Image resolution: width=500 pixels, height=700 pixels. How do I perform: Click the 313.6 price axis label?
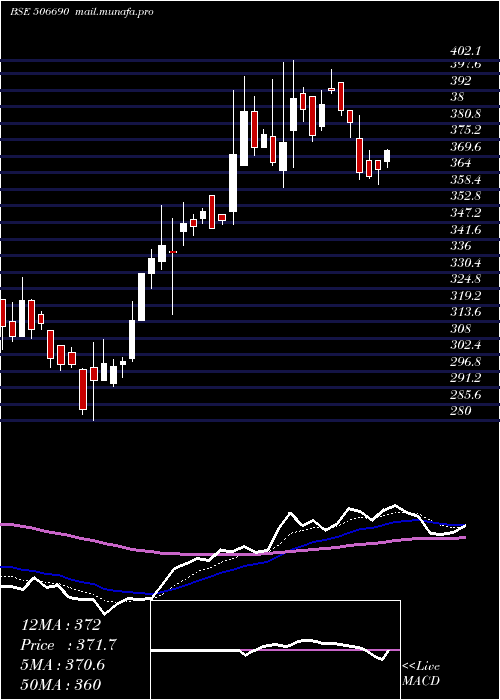pos(466,312)
